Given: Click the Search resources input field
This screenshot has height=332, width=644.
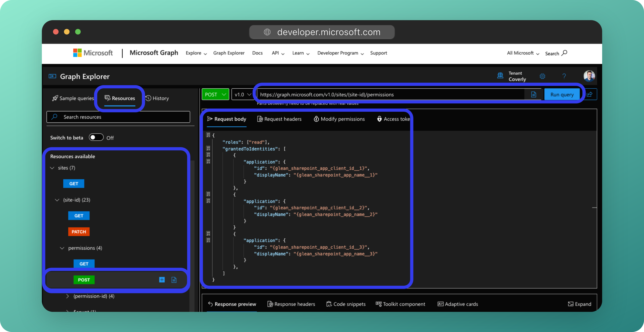Looking at the screenshot, I should [118, 117].
